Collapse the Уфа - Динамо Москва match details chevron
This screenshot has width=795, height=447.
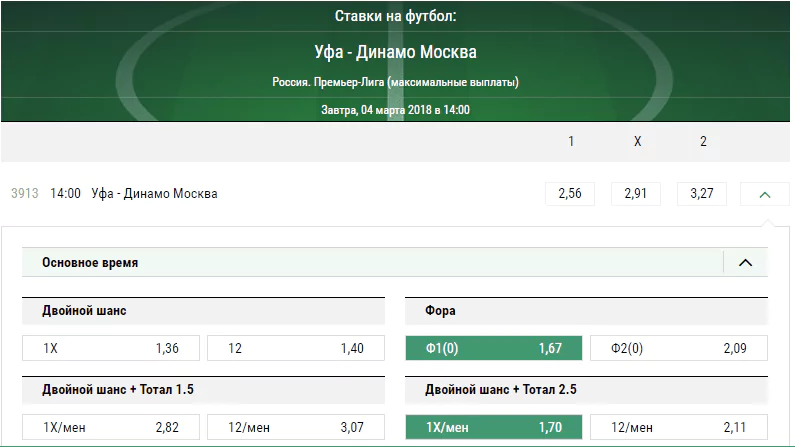click(765, 194)
